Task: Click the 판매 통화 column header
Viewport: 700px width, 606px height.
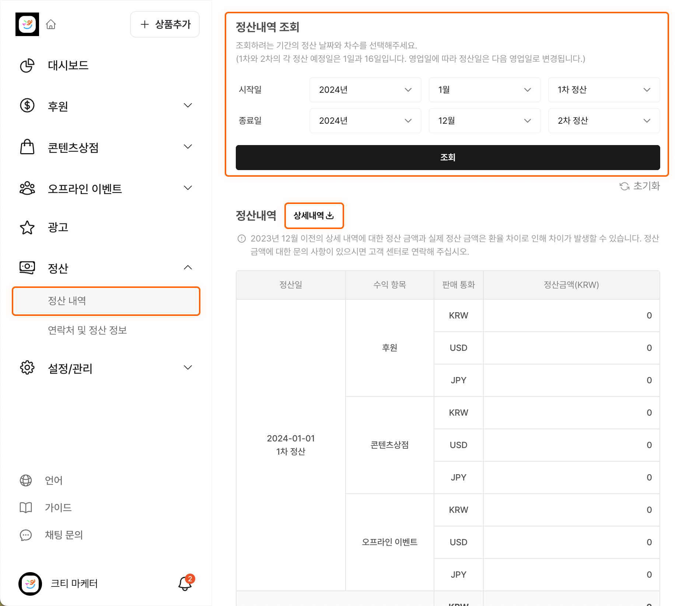Action: tap(458, 285)
